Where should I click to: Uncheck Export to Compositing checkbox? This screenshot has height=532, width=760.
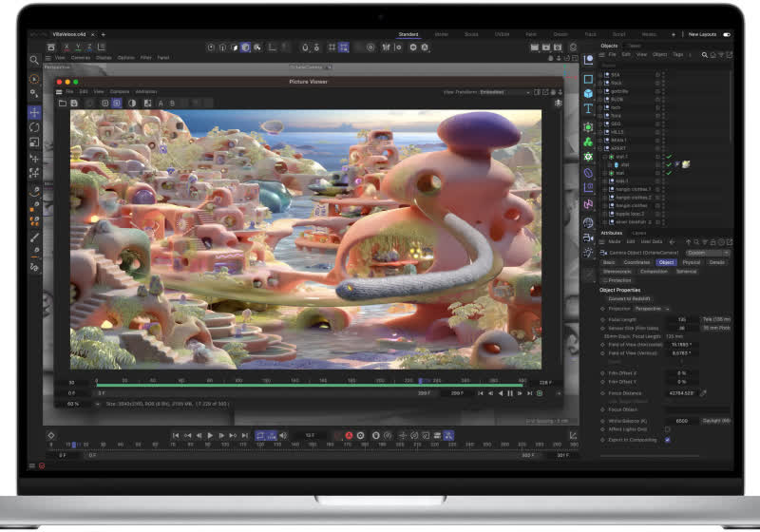668,439
